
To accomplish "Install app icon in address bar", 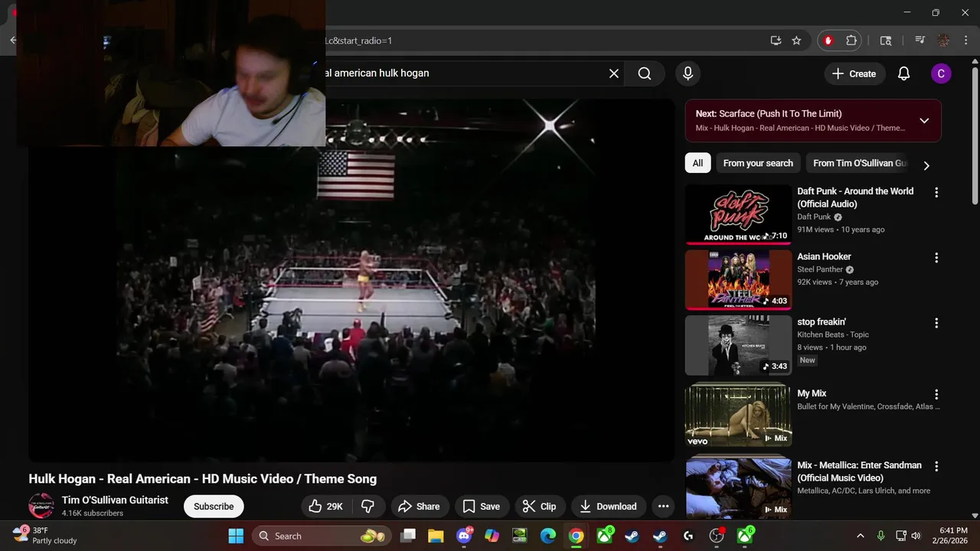I will click(x=776, y=41).
